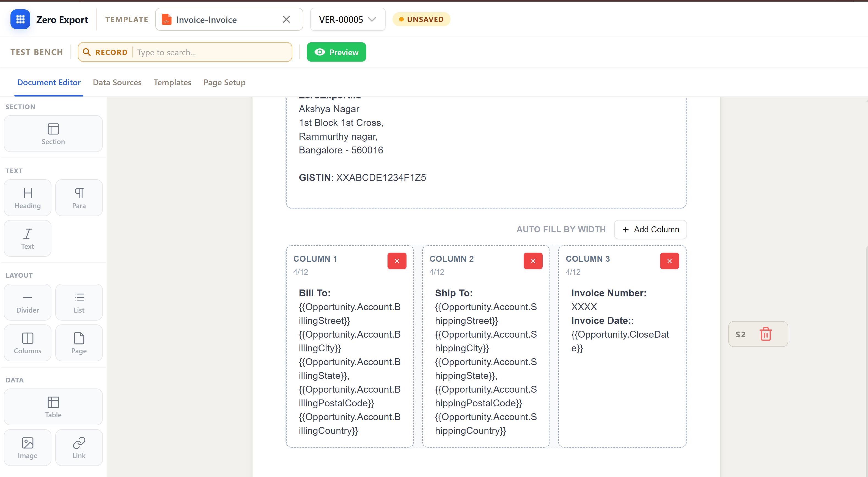868x477 pixels.
Task: Click the BillingStreet merge field
Action: point(349,314)
